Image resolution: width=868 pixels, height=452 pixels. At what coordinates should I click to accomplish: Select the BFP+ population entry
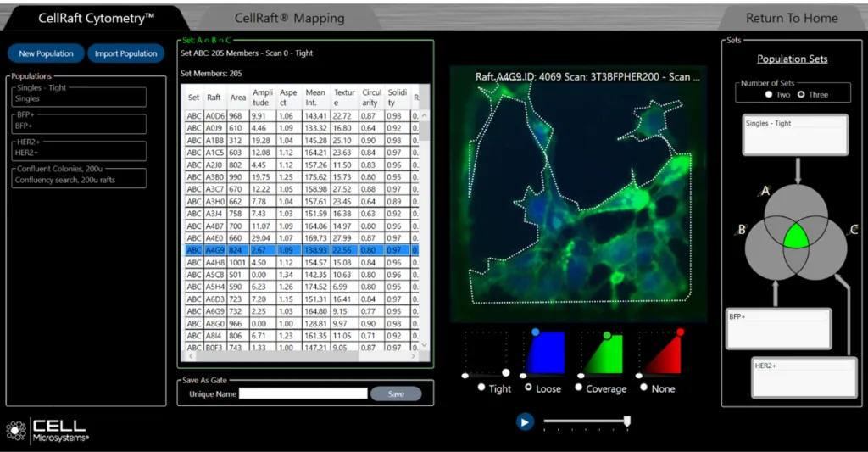[x=79, y=123]
